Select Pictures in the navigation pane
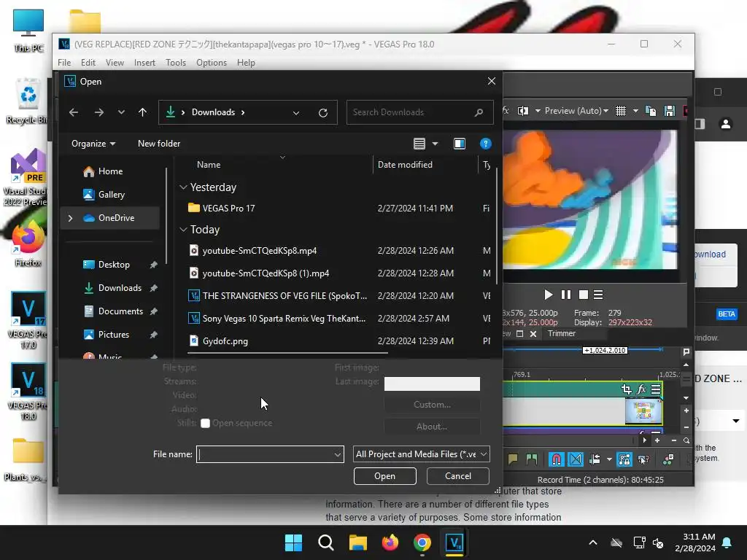747x560 pixels. click(113, 335)
